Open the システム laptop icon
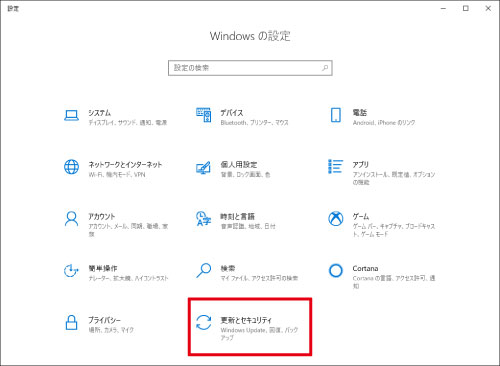Viewport: 500px width, 366px height. pos(71,115)
